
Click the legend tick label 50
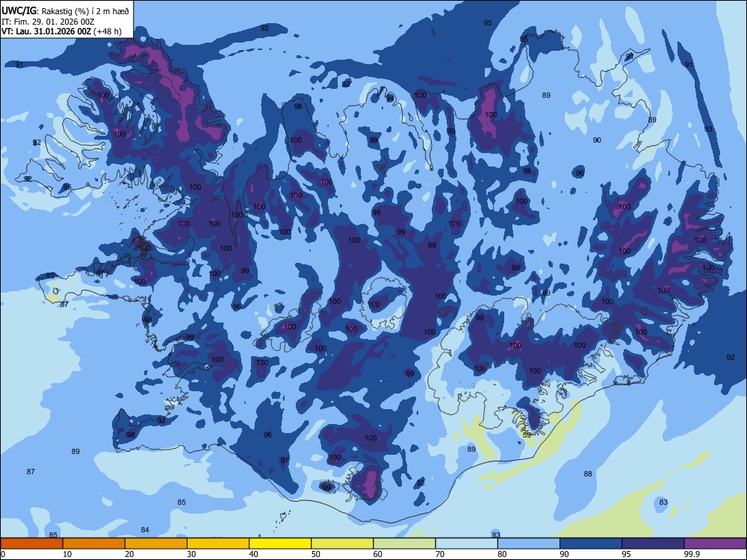pyautogui.click(x=315, y=554)
